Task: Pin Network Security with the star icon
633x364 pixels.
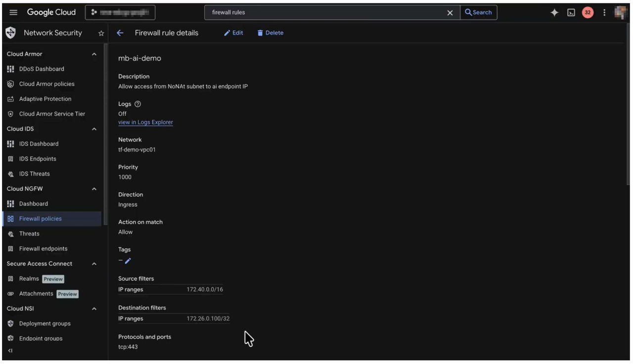Action: (101, 33)
